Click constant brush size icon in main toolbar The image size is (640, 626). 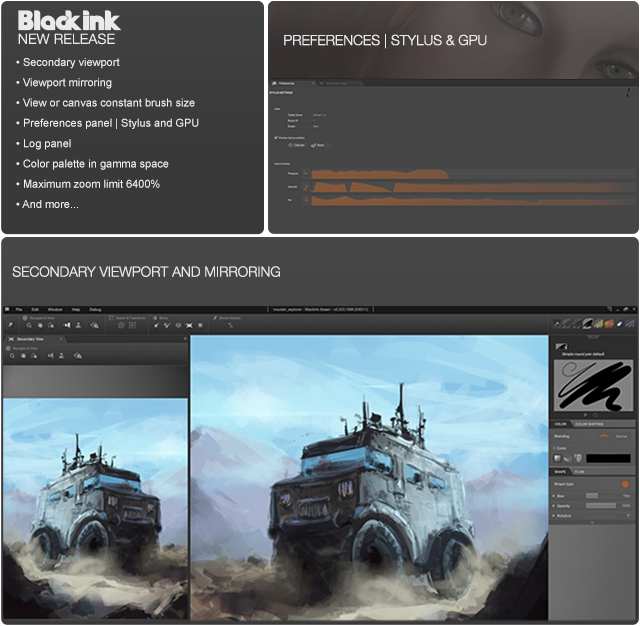coord(94,325)
